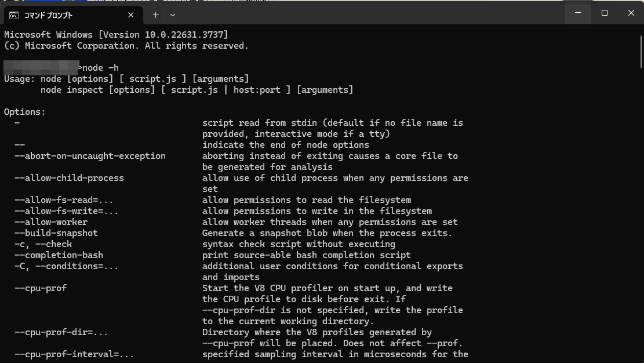Click the '--build-snapshot' option text

coord(56,233)
